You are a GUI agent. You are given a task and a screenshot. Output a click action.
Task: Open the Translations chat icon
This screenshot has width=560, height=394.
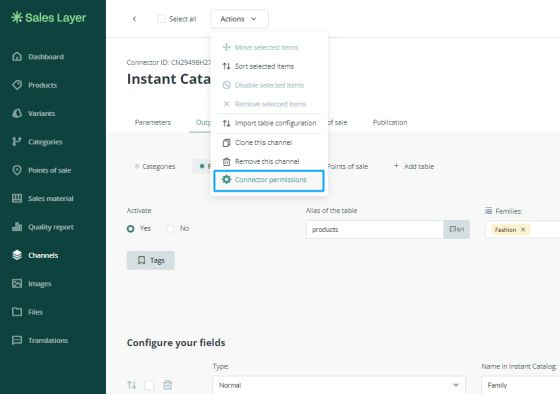[x=17, y=340]
